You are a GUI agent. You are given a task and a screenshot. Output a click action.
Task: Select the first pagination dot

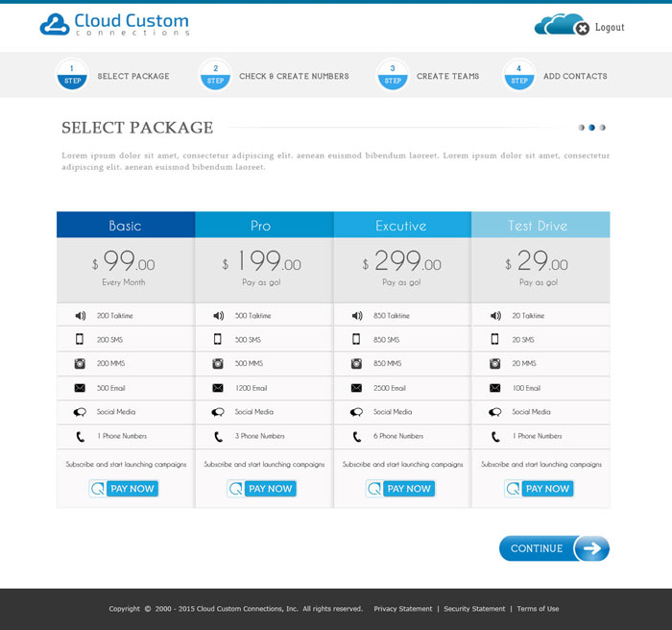pyautogui.click(x=581, y=128)
